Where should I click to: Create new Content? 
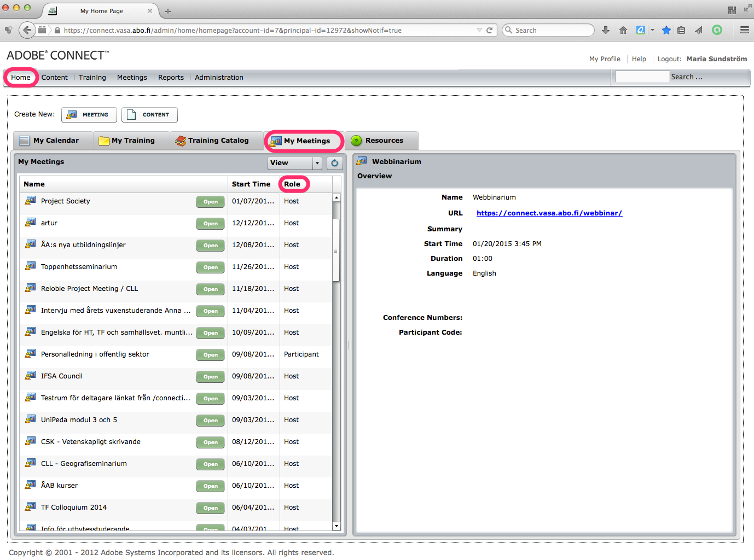(149, 115)
